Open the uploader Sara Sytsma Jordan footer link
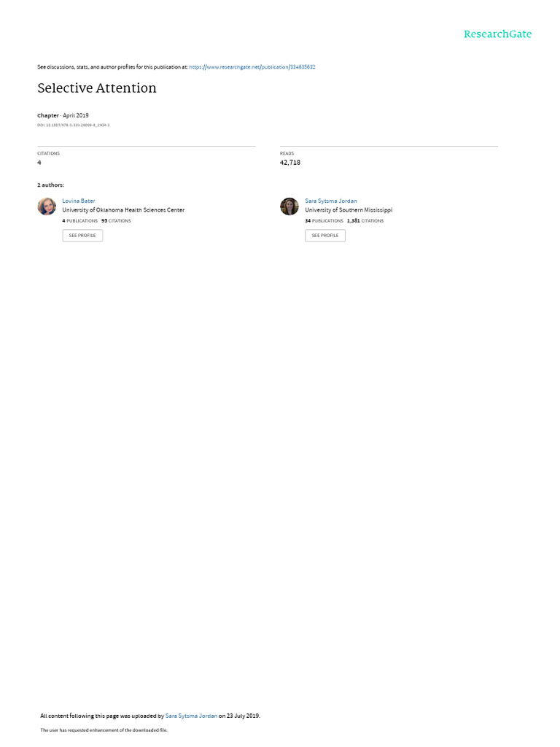 (191, 716)
